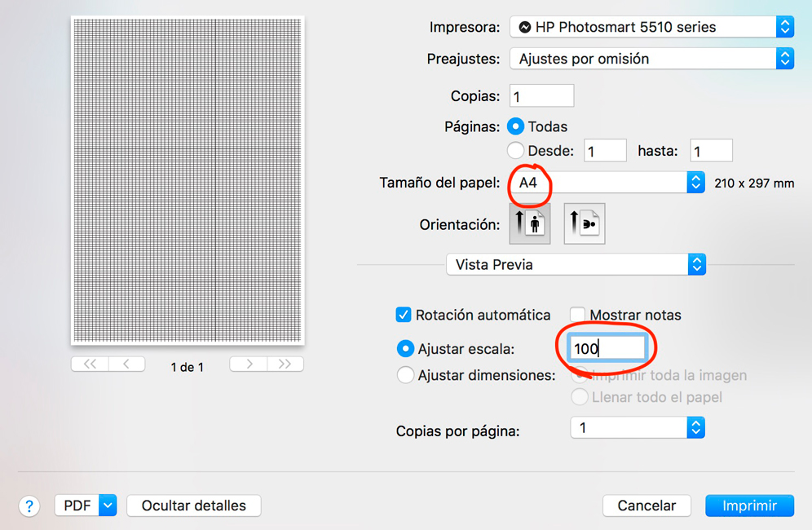Go to previous preview page
This screenshot has height=530, width=812.
tap(126, 364)
